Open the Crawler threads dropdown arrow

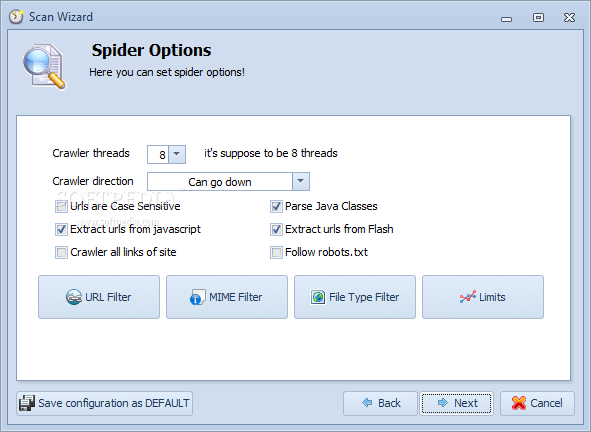177,154
